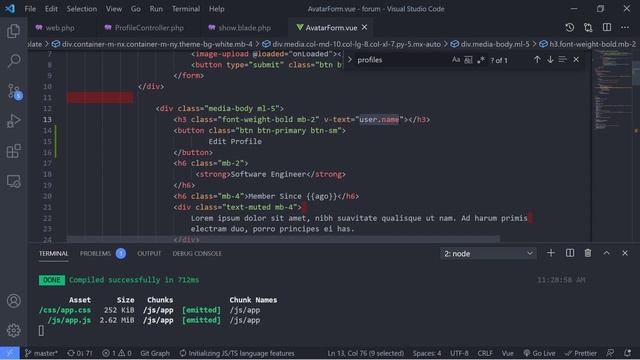Image resolution: width=640 pixels, height=360 pixels.
Task: Change language mode via Vue status item
Action: [x=507, y=353]
